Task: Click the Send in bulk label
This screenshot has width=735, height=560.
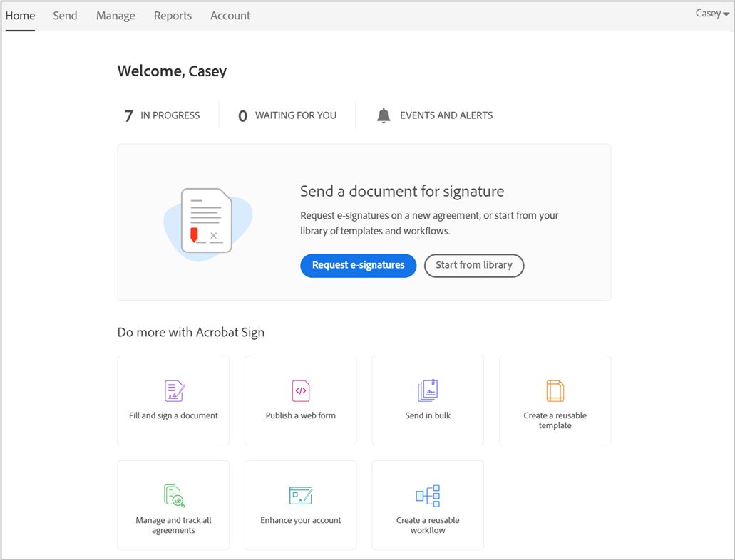Action: click(x=428, y=415)
